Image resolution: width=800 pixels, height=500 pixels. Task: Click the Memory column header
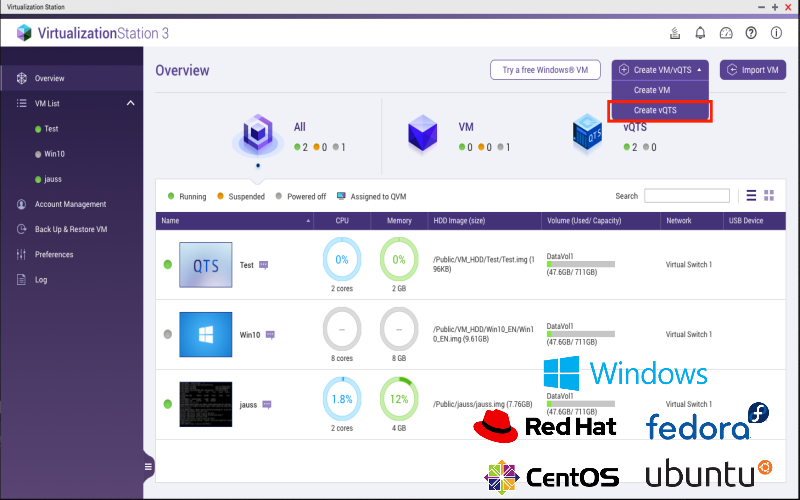tap(399, 221)
